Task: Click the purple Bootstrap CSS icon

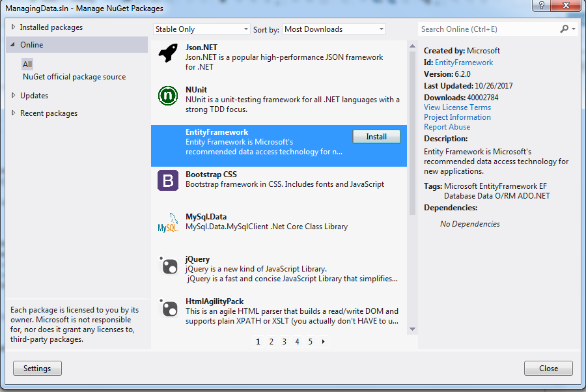Action: pyautogui.click(x=168, y=180)
